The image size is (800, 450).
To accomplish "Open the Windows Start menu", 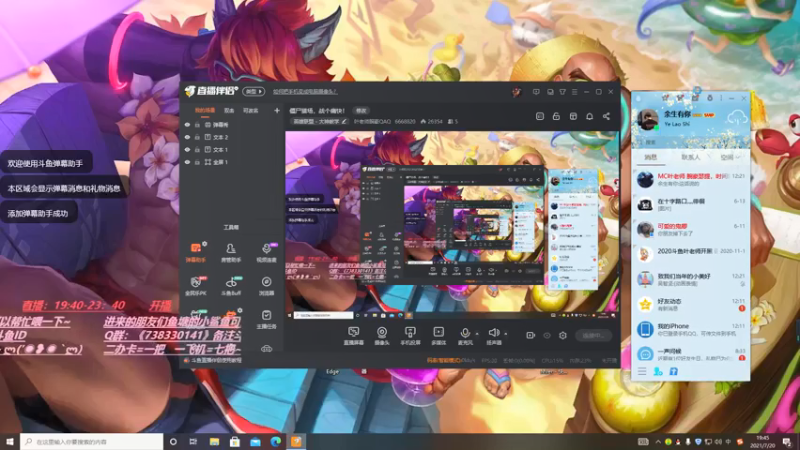I will tap(10, 442).
